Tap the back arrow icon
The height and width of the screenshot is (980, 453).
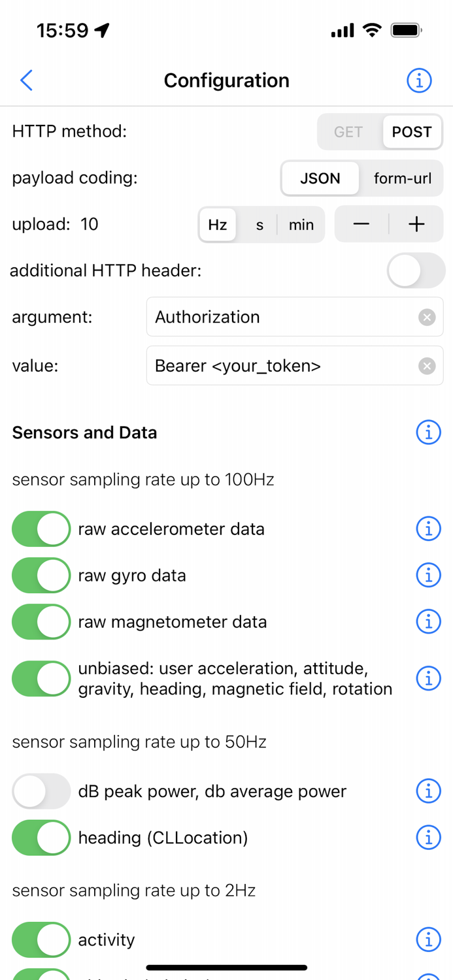(27, 80)
